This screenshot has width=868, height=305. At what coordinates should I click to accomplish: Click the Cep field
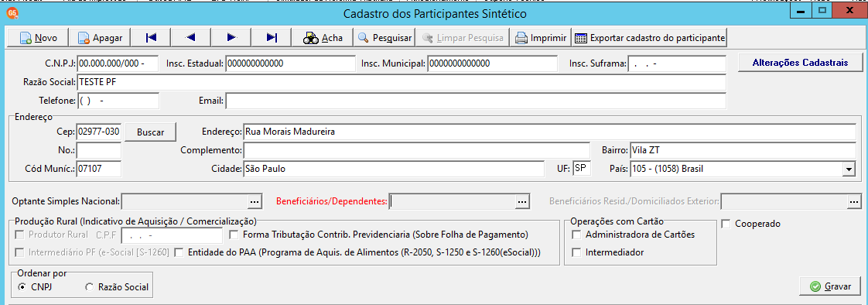click(x=98, y=132)
